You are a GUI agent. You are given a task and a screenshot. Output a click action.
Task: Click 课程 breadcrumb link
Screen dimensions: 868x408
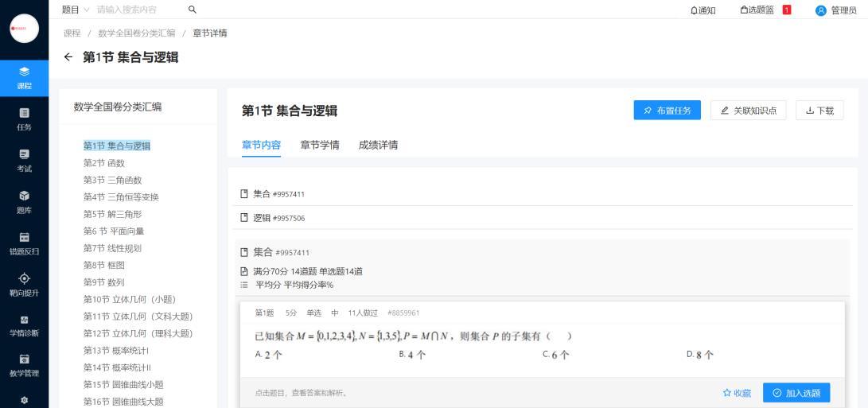[72, 33]
